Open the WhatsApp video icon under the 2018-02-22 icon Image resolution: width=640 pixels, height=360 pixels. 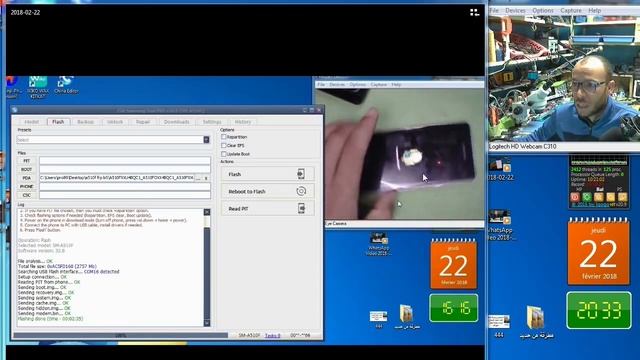tap(500, 225)
